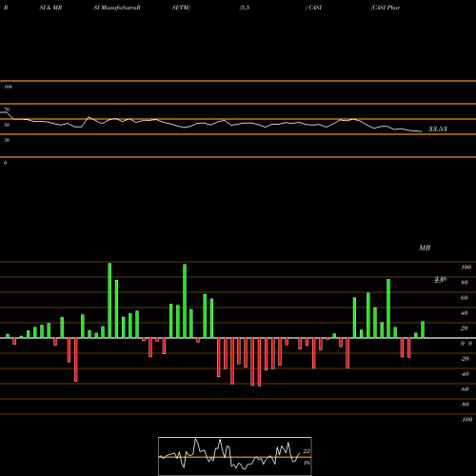Click the 16 label in the mini chart
This screenshot has width=476, height=476.
[x=307, y=463]
